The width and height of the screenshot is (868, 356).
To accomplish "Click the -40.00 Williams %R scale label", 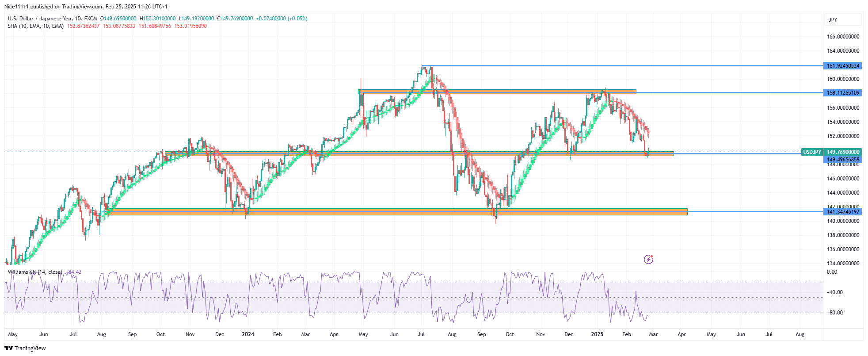I will [x=835, y=292].
